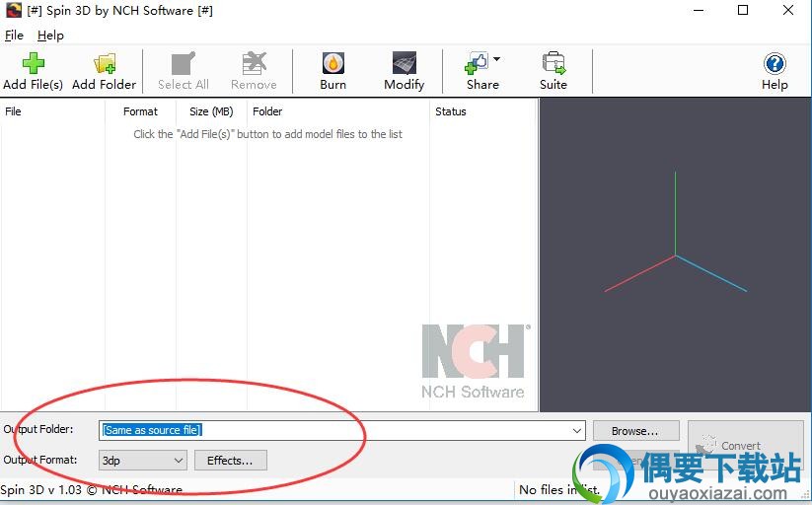Click the Add Folder toolbar icon
This screenshot has height=505, width=812.
point(105,63)
